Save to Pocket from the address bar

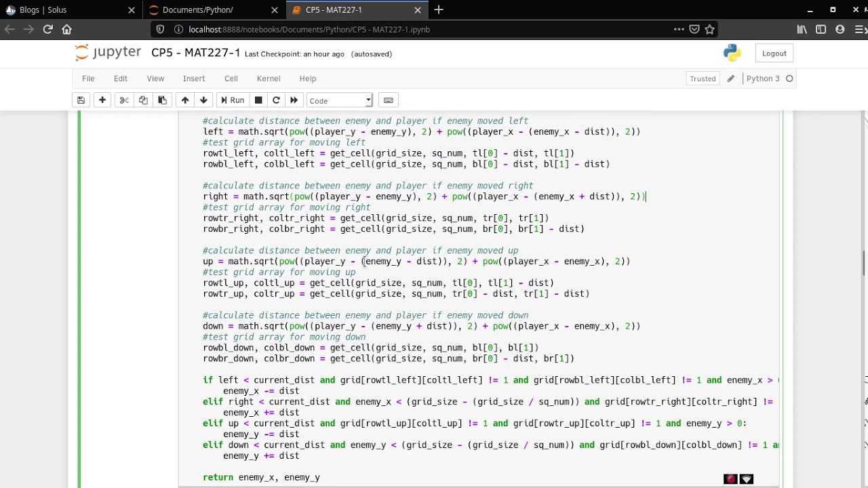click(x=694, y=29)
